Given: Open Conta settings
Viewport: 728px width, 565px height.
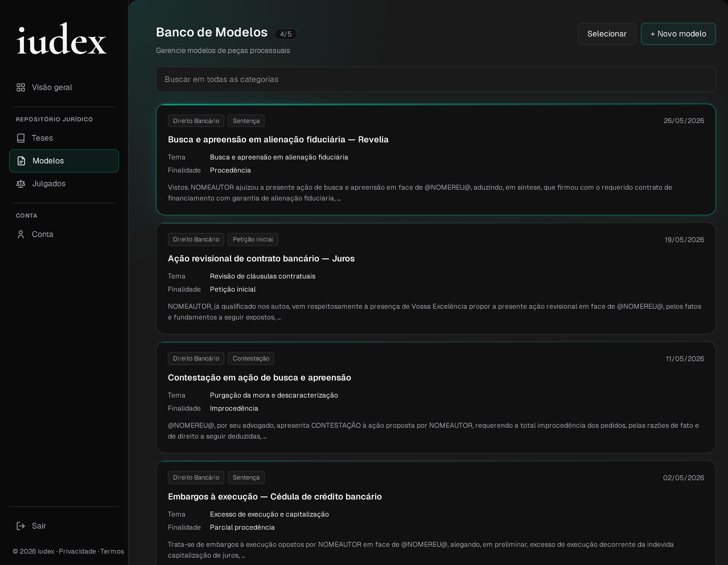Looking at the screenshot, I should pyautogui.click(x=64, y=234).
